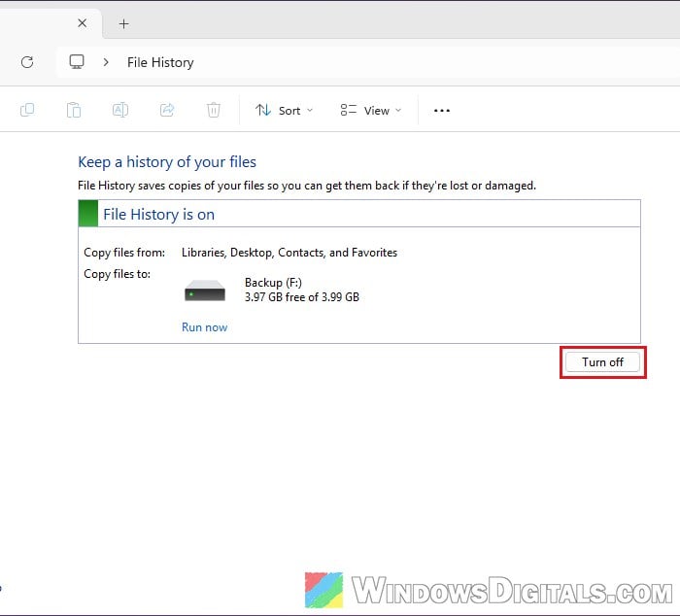The image size is (680, 616).
Task: Click Libraries, Desktop, Contacts, and Favorites text
Action: (289, 253)
